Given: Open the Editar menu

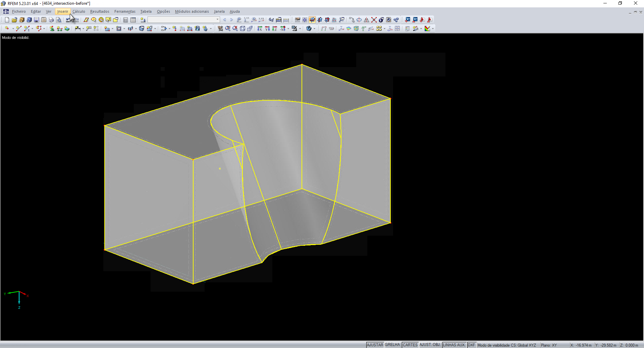Looking at the screenshot, I should 36,11.
